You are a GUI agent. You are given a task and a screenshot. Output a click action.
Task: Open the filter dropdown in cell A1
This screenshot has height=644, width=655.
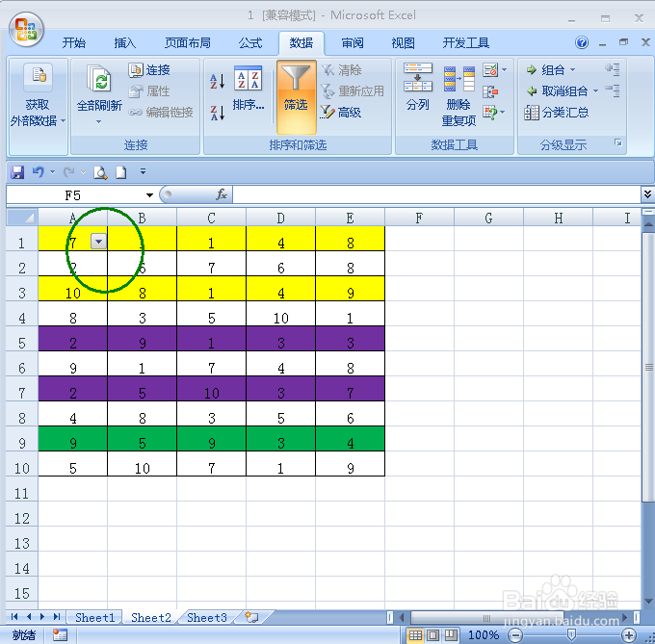pos(98,242)
